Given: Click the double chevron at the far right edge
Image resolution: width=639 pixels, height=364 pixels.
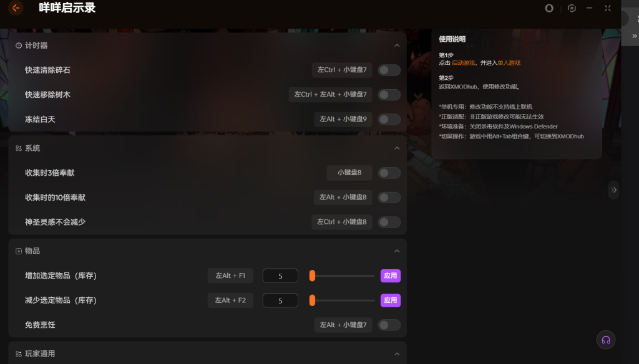Looking at the screenshot, I should point(634,36).
